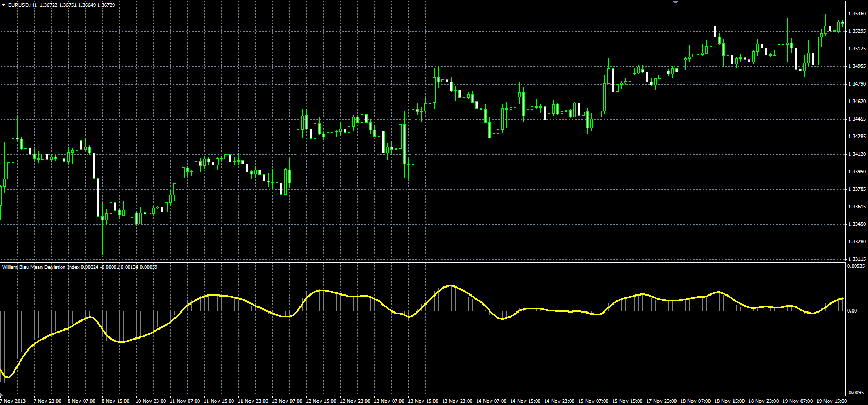The height and width of the screenshot is (405, 868).
Task: Click the 14 Nov 23:00 time label
Action: 560,401
